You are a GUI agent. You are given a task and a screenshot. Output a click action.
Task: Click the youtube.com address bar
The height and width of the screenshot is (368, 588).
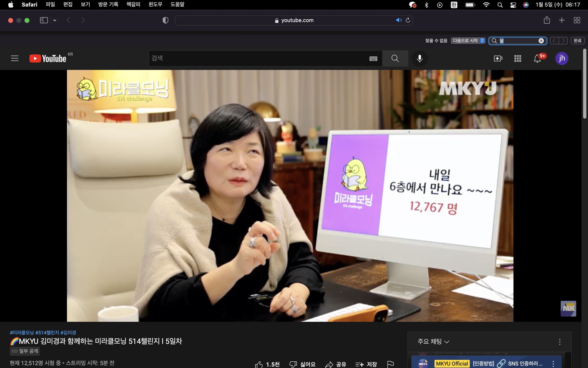pos(294,20)
